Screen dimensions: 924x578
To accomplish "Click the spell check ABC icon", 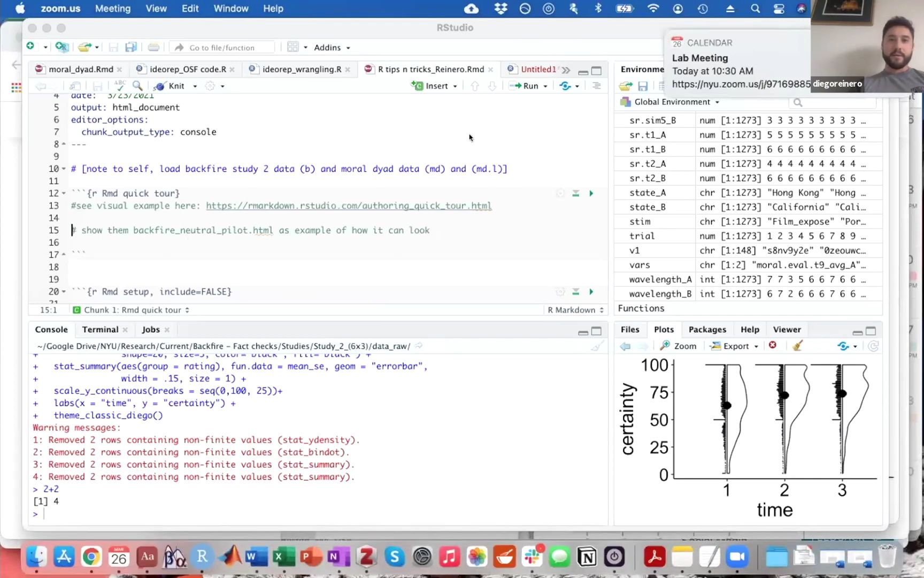I will [120, 86].
